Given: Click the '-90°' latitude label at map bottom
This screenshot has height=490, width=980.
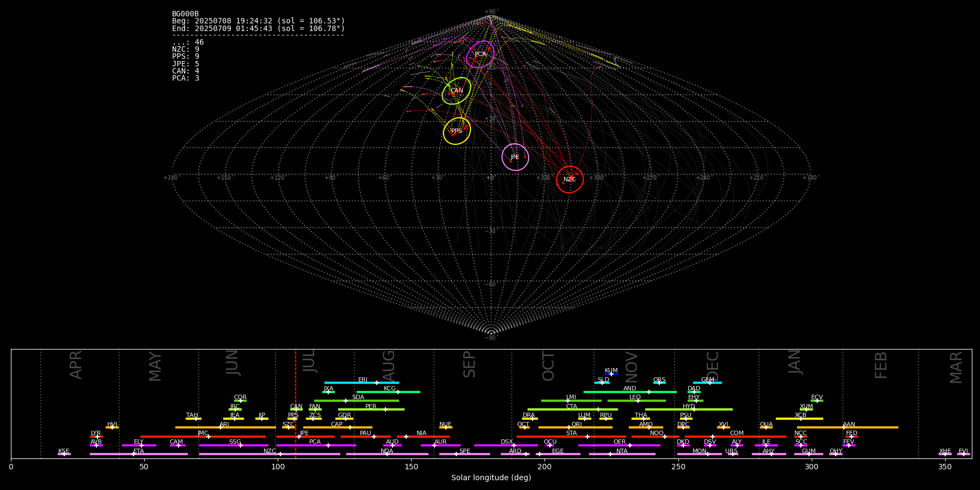Looking at the screenshot, I should pyautogui.click(x=491, y=338).
